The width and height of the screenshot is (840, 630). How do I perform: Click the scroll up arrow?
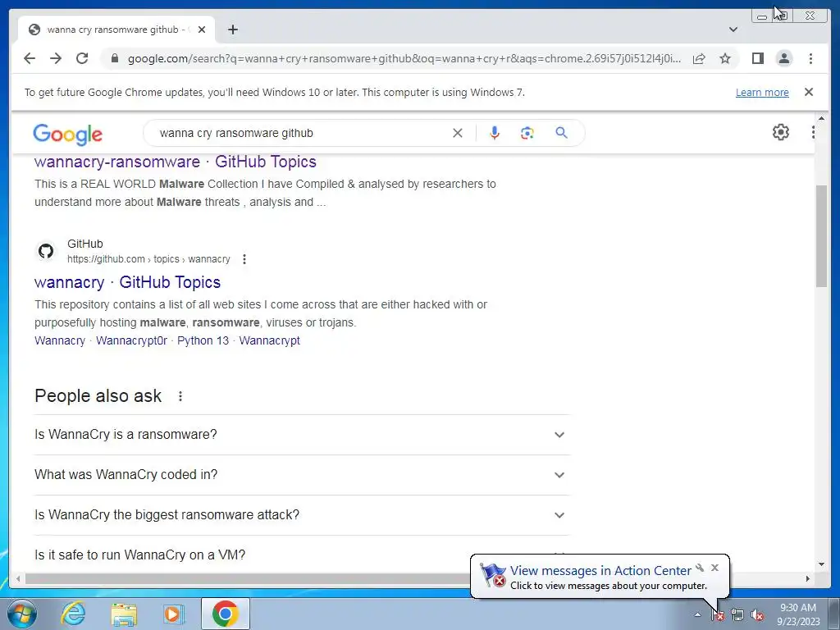coord(821,118)
